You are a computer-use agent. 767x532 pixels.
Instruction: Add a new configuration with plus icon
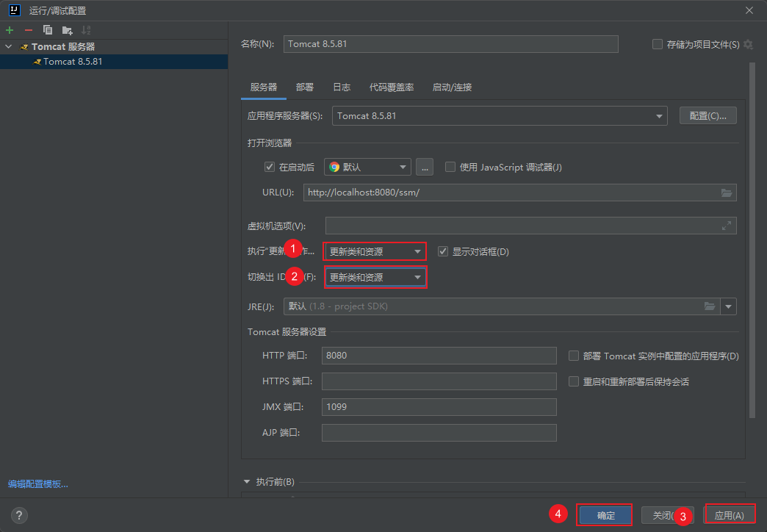[10, 30]
